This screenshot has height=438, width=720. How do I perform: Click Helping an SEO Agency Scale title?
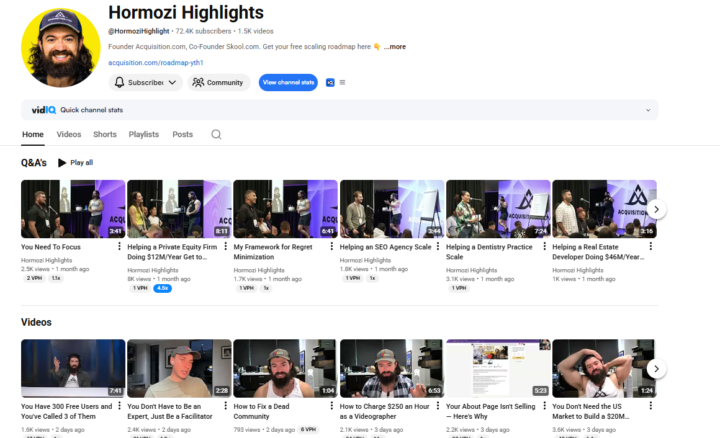386,247
